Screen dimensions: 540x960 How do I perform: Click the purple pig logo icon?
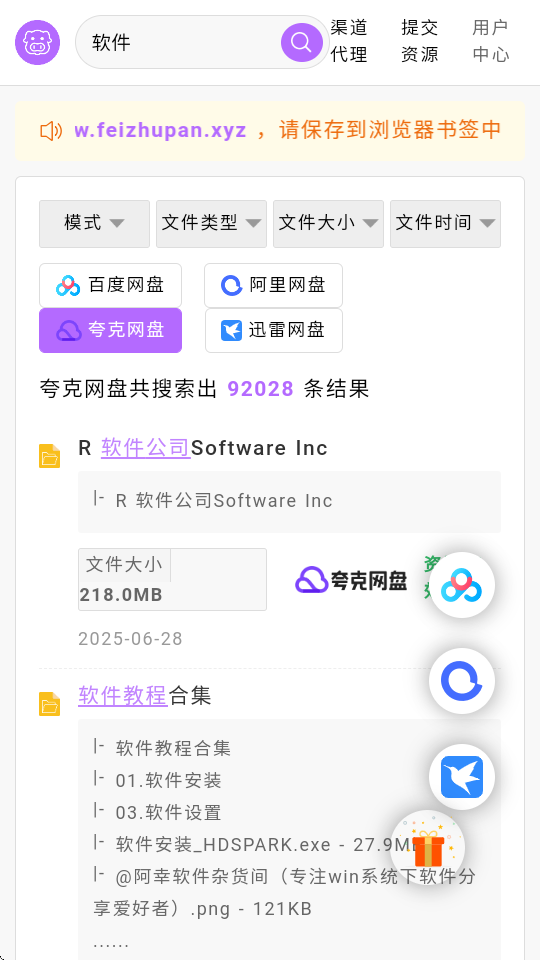click(x=37, y=42)
